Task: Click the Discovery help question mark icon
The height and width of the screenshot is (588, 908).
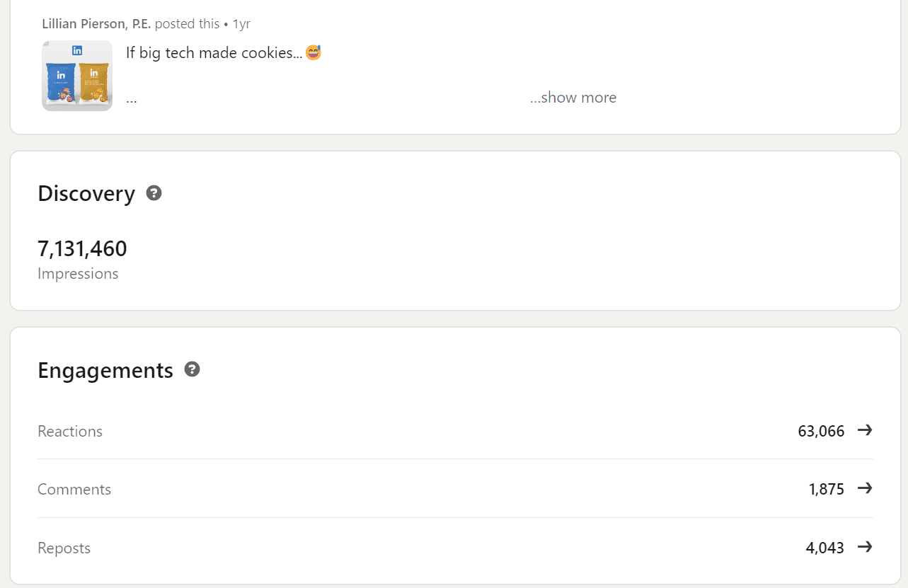Action: coord(154,193)
